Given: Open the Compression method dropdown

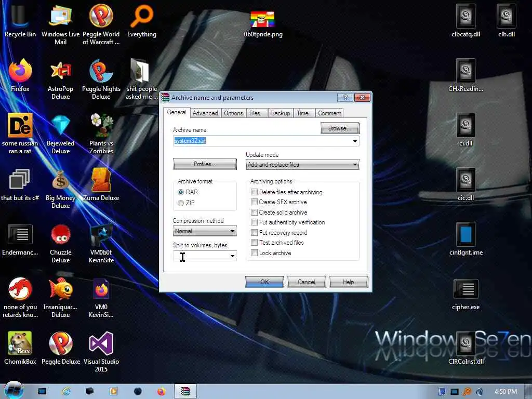Looking at the screenshot, I should pyautogui.click(x=205, y=231).
